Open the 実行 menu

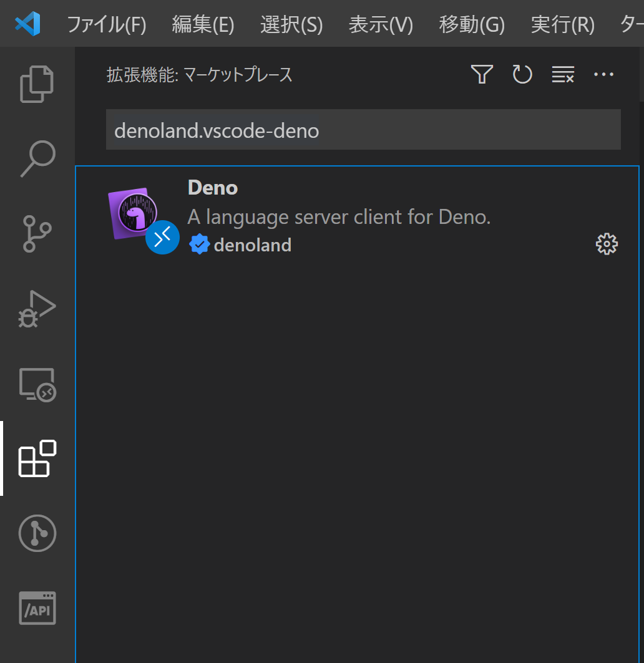pos(562,24)
